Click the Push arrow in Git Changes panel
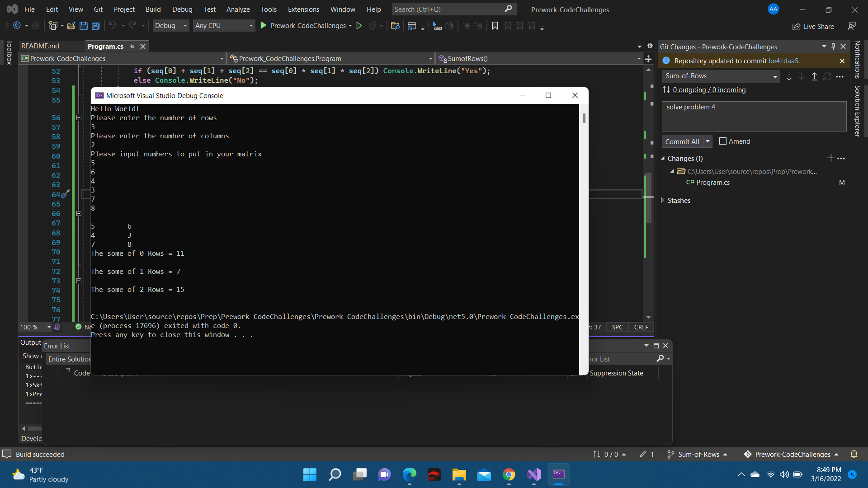The height and width of the screenshot is (488, 868). pyautogui.click(x=814, y=76)
